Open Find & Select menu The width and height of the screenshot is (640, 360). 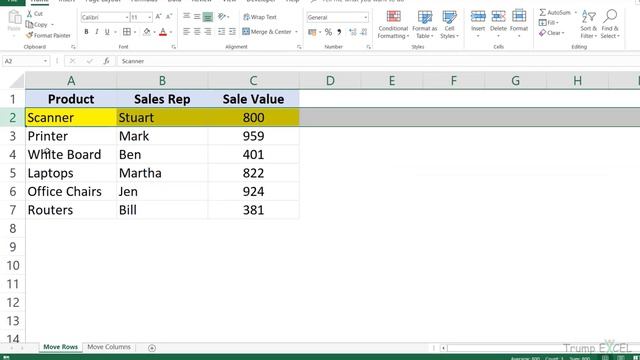(x=610, y=24)
